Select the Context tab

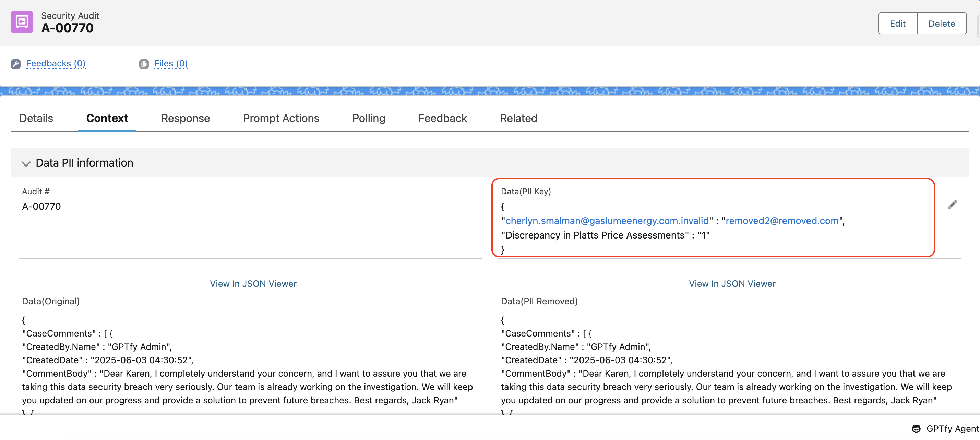[x=107, y=118]
